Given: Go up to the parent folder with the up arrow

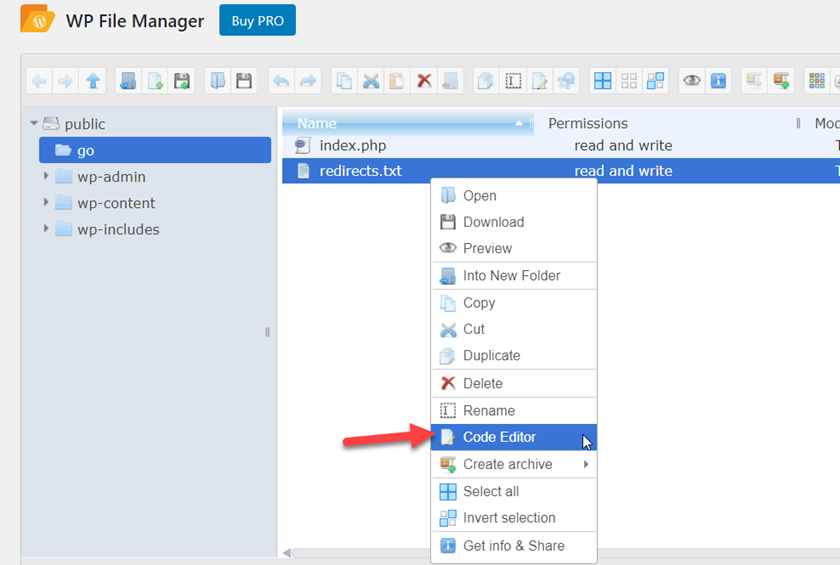Looking at the screenshot, I should 93,81.
